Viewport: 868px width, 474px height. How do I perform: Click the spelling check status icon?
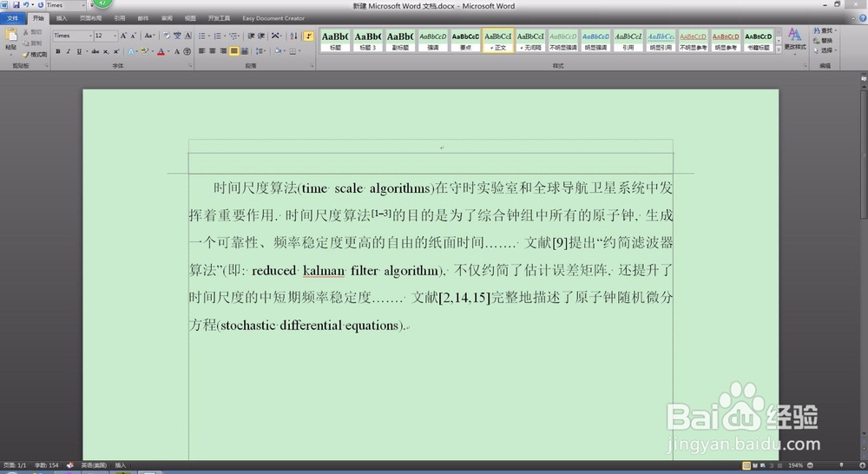tap(69, 465)
